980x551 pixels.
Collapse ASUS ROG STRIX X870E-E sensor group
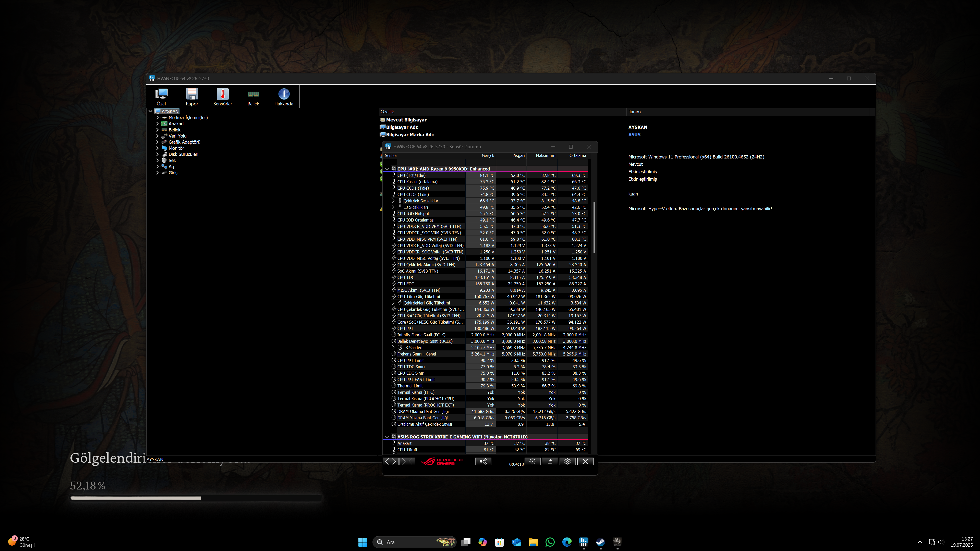pyautogui.click(x=387, y=437)
